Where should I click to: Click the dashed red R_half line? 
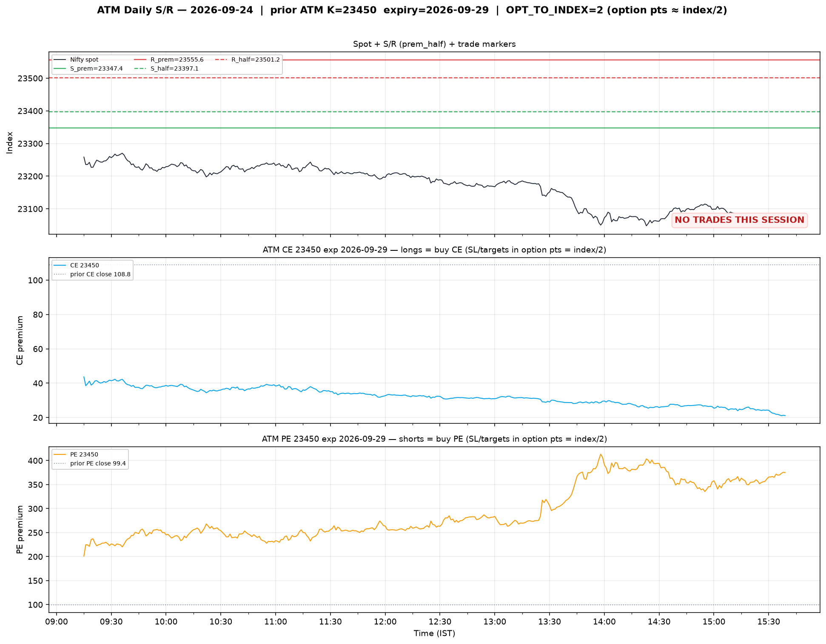click(x=434, y=78)
